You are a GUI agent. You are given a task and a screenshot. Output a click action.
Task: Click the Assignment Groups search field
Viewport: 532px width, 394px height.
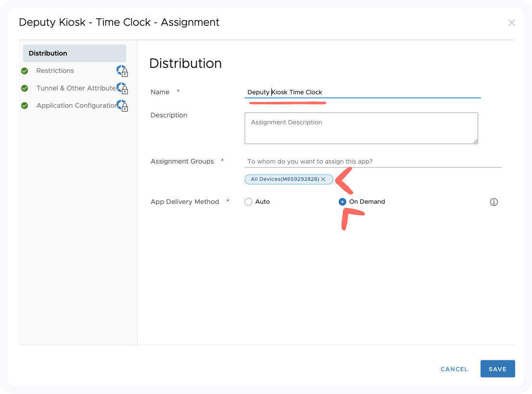click(373, 162)
